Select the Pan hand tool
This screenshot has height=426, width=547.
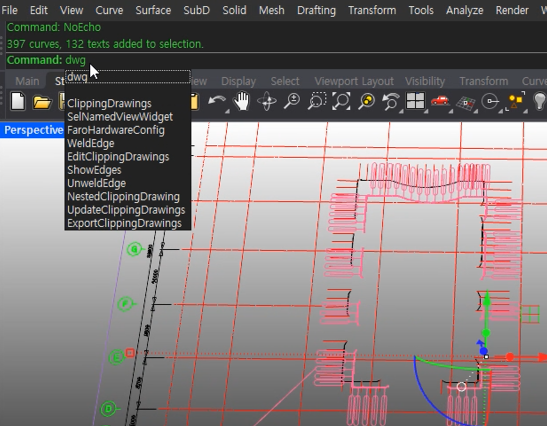241,102
